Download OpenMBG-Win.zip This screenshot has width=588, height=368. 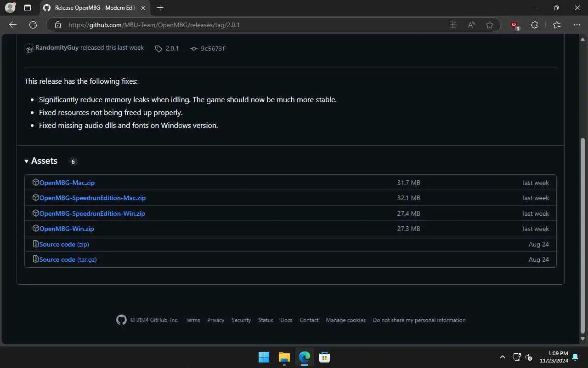click(67, 229)
